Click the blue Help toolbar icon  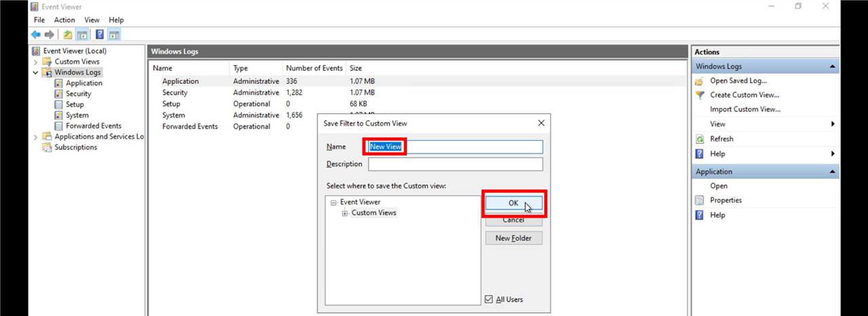point(100,35)
